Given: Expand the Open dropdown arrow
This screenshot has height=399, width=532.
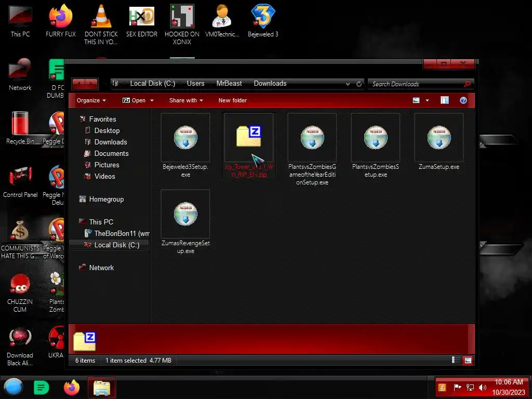Looking at the screenshot, I should [x=152, y=100].
